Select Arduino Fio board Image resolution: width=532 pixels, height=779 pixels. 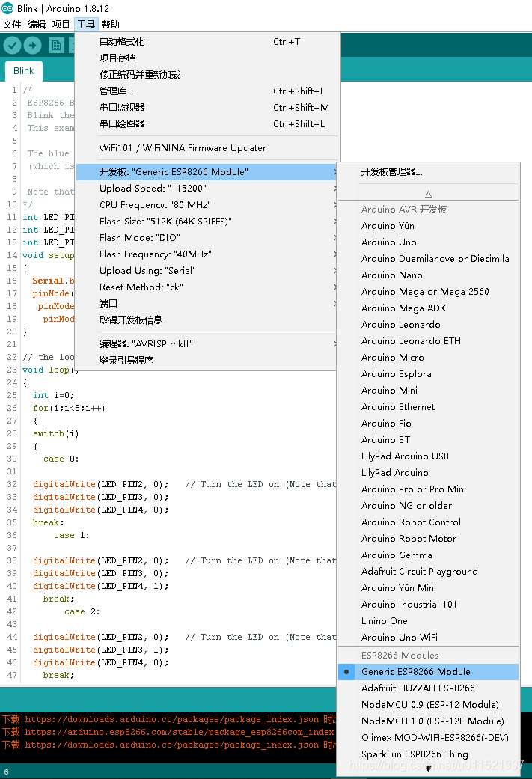(x=428, y=423)
